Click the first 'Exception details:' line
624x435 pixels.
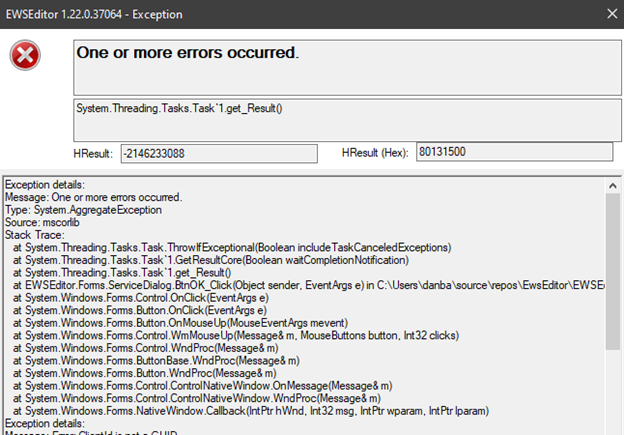pos(46,185)
